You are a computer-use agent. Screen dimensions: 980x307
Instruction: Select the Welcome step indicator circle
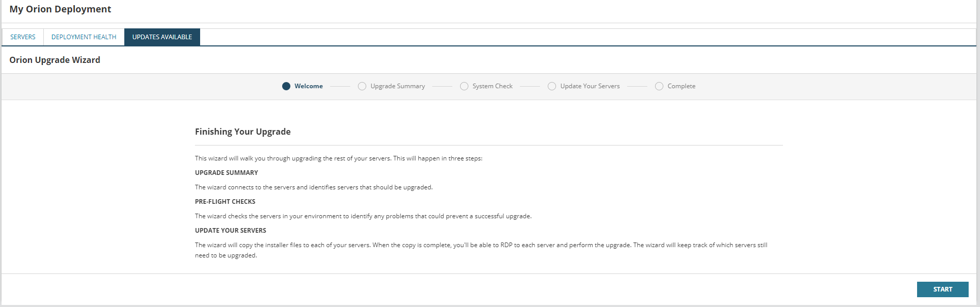point(286,86)
